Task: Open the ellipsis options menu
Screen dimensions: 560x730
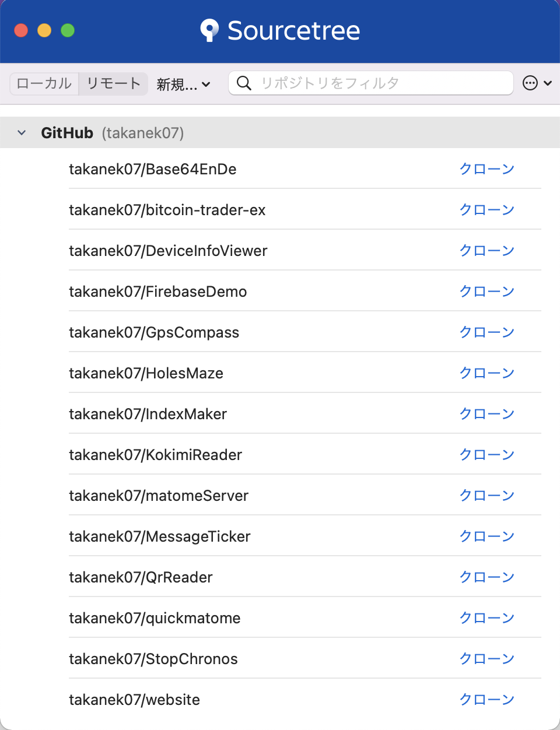Action: (530, 83)
